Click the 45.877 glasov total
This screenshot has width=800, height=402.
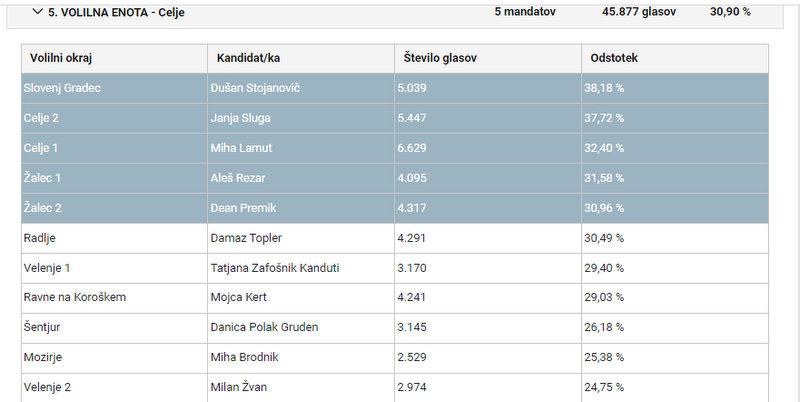pos(638,12)
